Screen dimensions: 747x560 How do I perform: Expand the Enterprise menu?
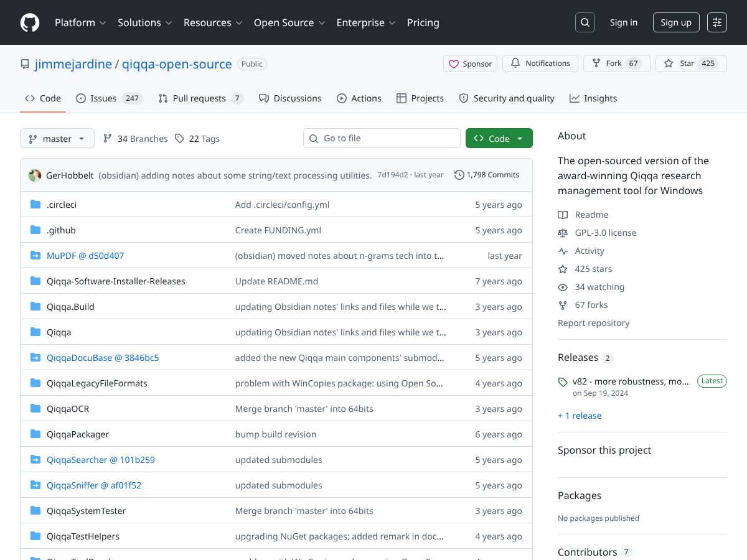366,22
